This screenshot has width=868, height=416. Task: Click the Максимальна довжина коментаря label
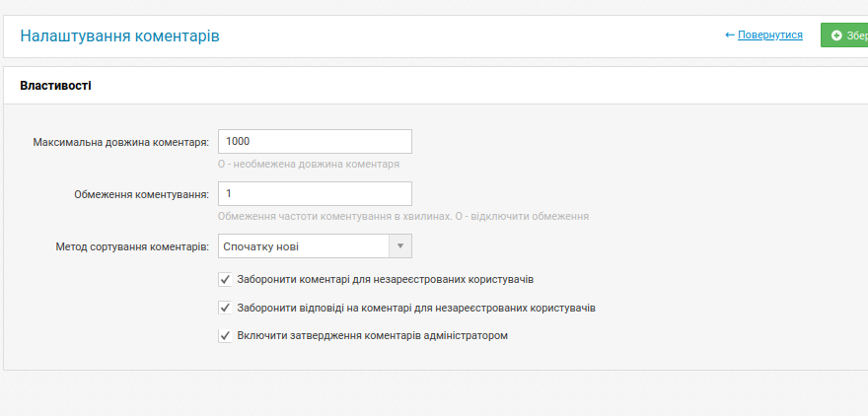(x=120, y=142)
